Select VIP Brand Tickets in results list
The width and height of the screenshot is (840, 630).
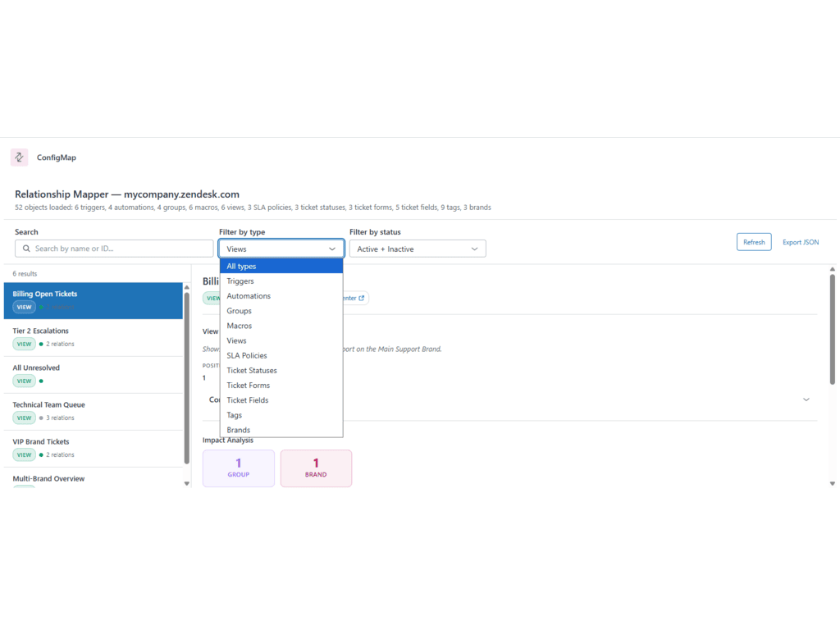pos(94,449)
